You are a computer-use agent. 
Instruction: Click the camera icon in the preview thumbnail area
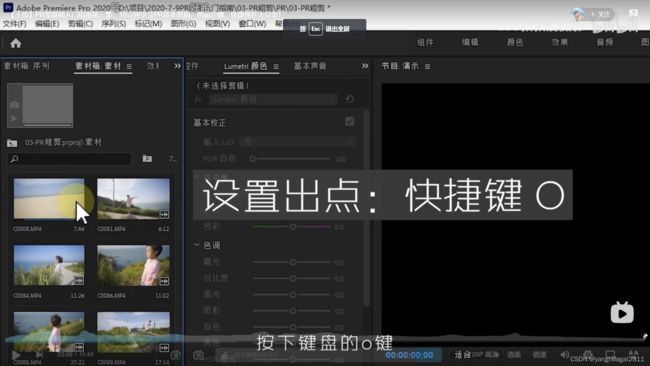pos(15,105)
